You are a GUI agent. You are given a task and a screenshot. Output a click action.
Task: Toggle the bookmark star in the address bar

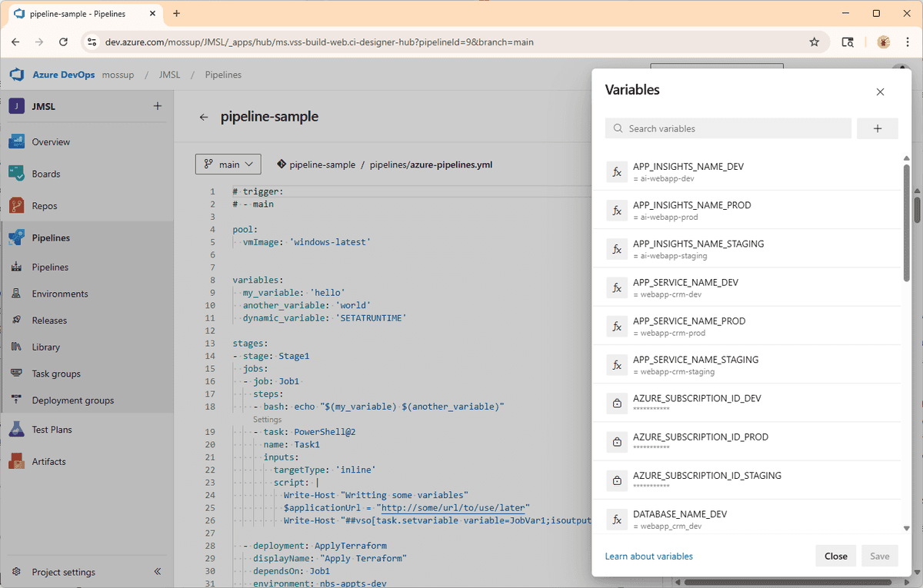pos(815,42)
